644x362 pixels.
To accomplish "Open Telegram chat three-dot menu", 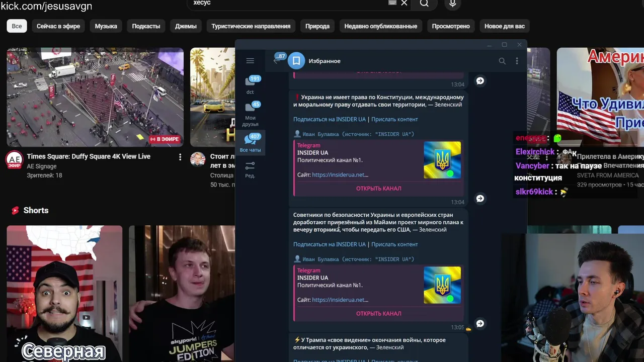I will click(x=517, y=61).
